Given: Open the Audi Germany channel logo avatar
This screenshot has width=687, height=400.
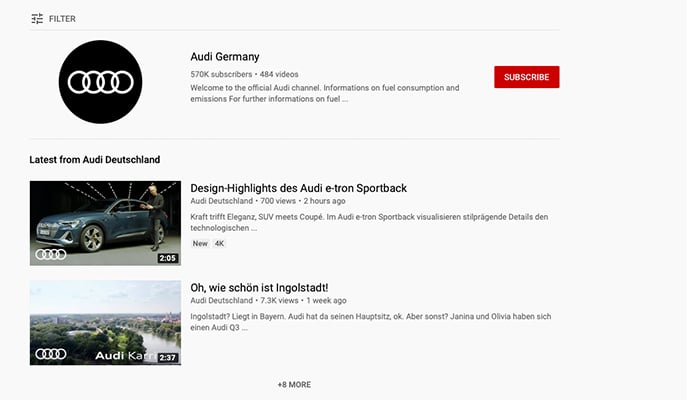Looking at the screenshot, I should pos(100,82).
